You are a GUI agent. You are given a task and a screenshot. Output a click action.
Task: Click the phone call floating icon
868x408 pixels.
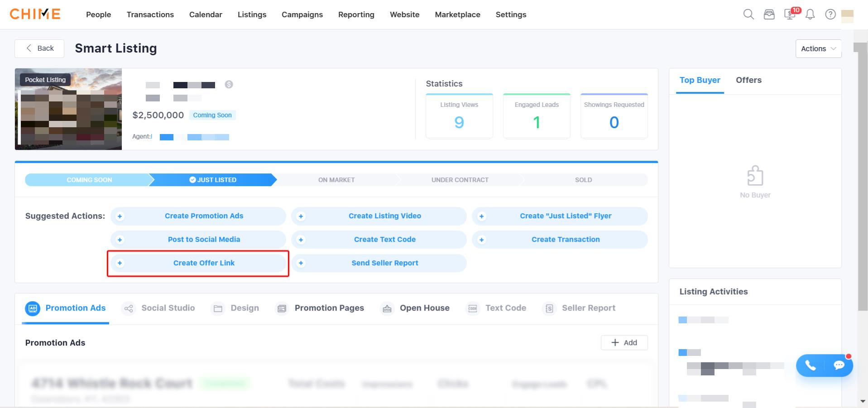[x=810, y=365]
